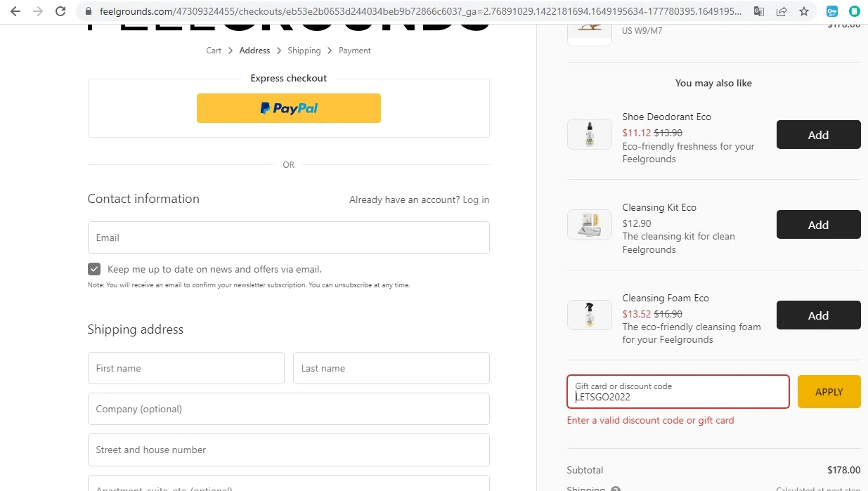Focus the Last name field
Screen dimensions: 868x491
(391, 368)
